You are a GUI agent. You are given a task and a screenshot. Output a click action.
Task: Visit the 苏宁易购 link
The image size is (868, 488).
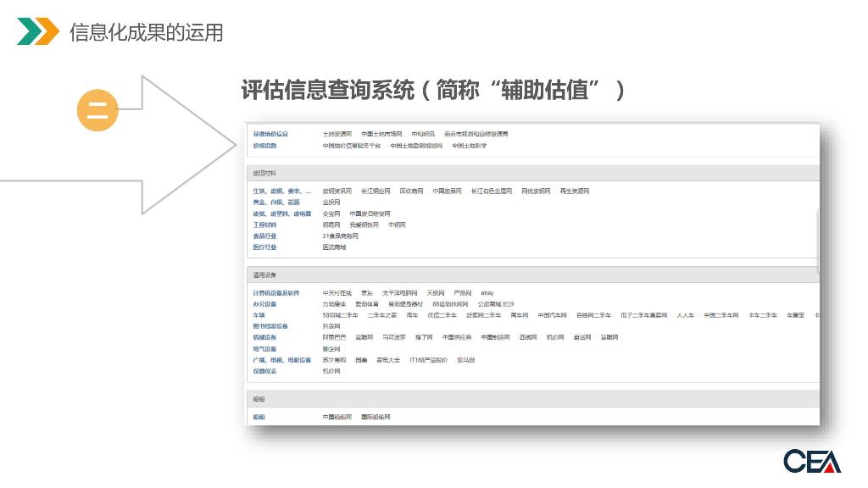tap(334, 359)
